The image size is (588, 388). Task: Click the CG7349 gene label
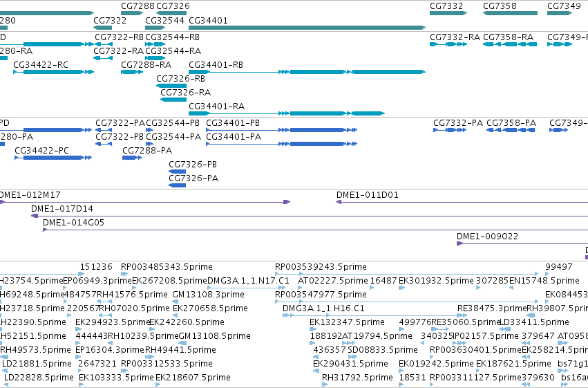564,6
